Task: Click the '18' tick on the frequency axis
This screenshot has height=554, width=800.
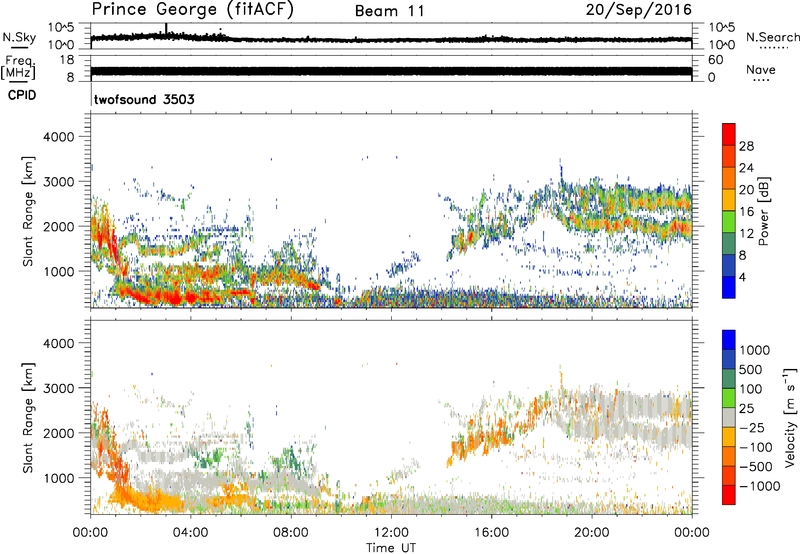Action: click(67, 60)
